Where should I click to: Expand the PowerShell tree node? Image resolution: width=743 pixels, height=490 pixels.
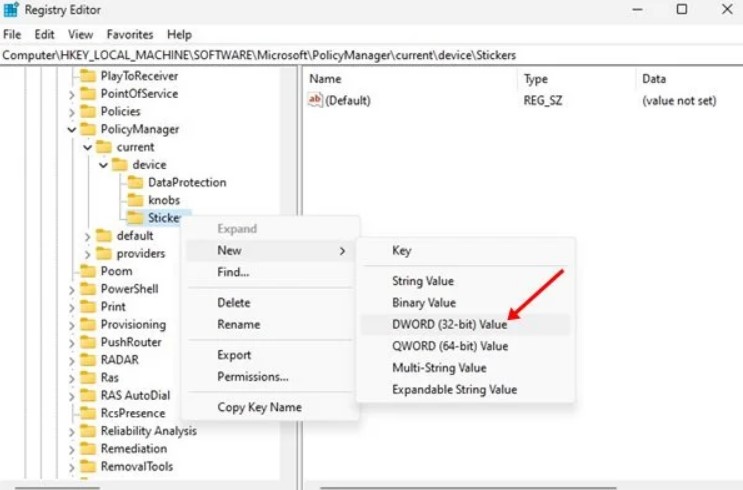click(72, 290)
